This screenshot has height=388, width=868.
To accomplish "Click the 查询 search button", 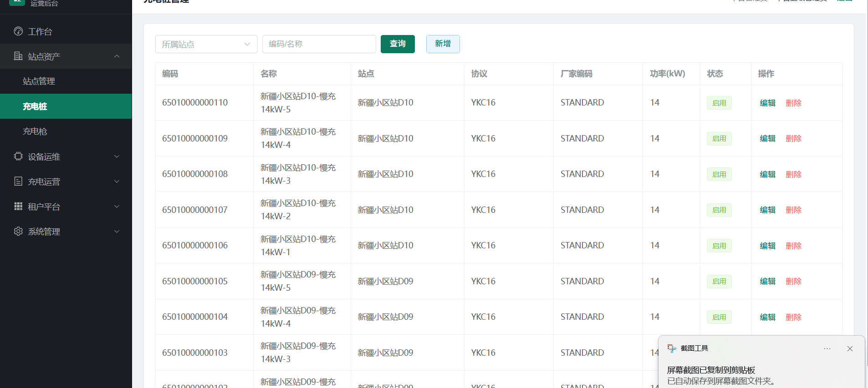I will tap(398, 44).
